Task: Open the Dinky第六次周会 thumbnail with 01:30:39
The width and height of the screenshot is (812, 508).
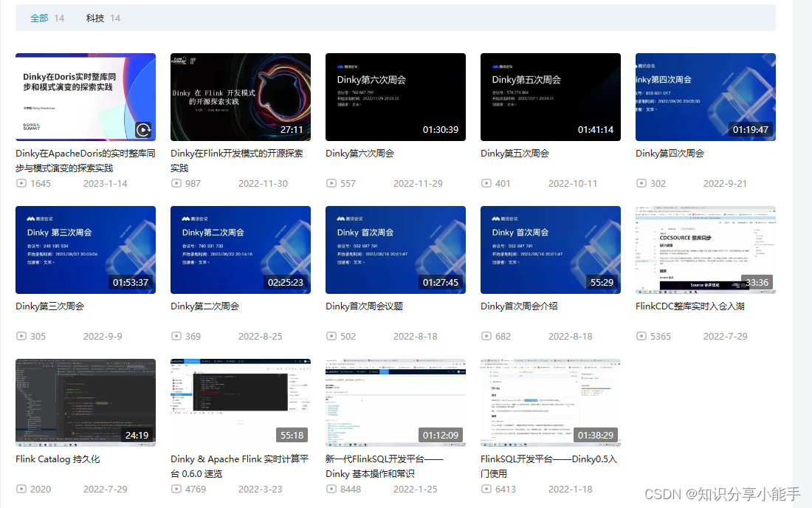Action: coord(395,97)
